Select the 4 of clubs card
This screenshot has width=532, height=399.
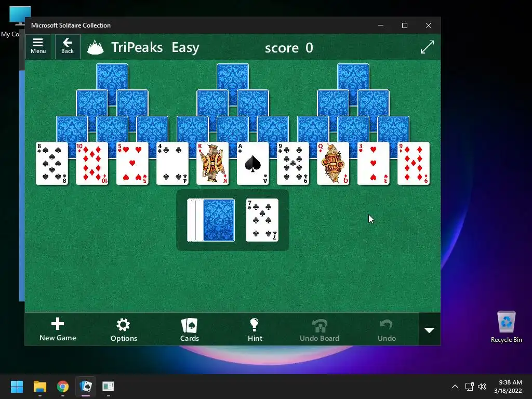tap(172, 164)
